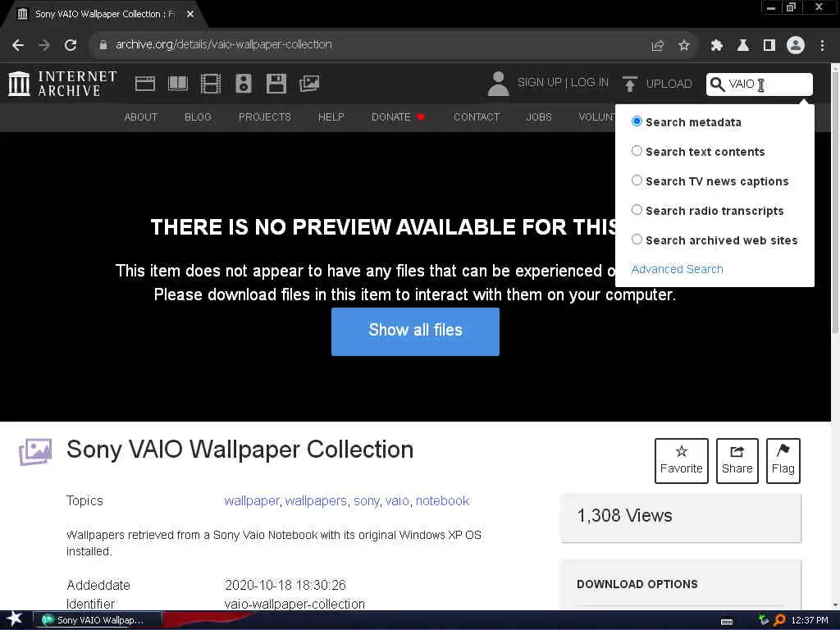Open the browser extensions puzzle icon

pyautogui.click(x=716, y=46)
